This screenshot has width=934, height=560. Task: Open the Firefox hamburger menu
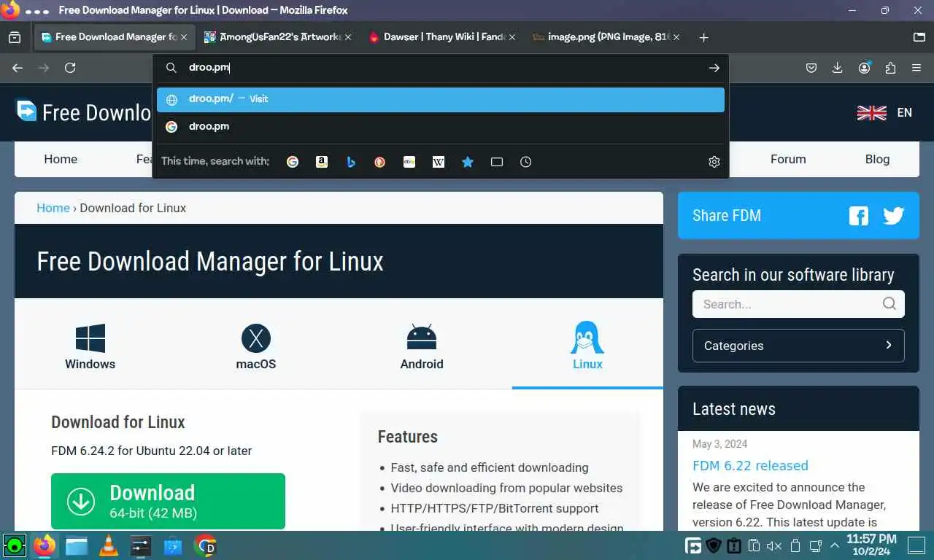[916, 68]
